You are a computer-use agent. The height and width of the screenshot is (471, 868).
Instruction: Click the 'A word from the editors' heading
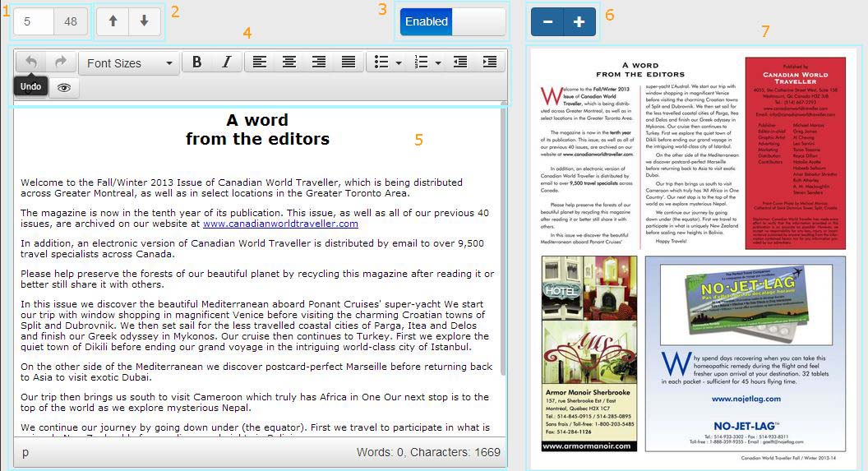click(x=257, y=129)
